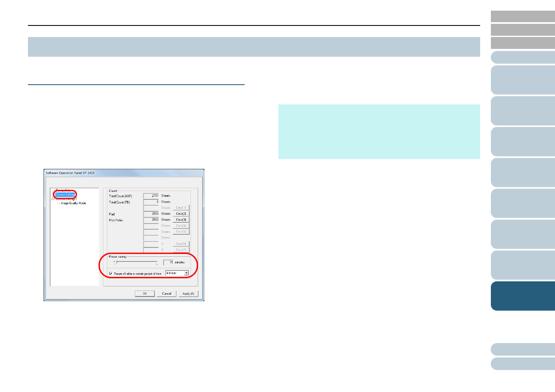Viewport: 555px width, 392px height.
Task: Open the topmost gray side tab
Action: [x=523, y=16]
